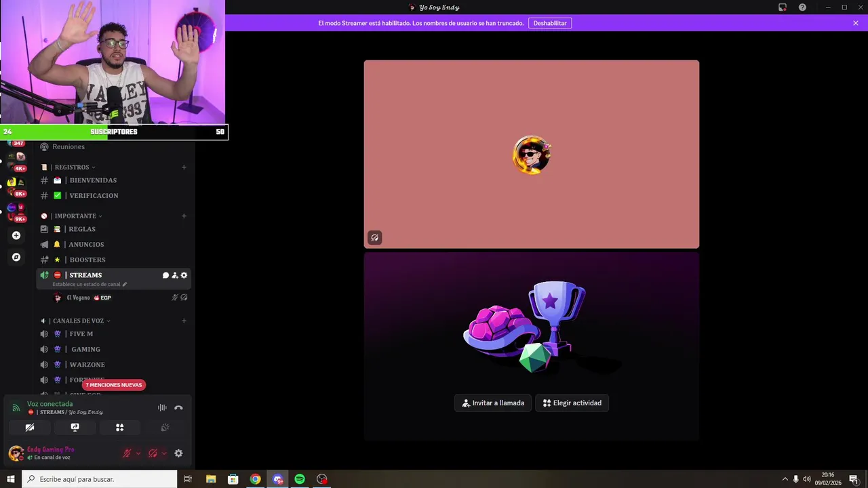Set channel status via Establece un estado
Image resolution: width=868 pixels, height=488 pixels.
click(x=90, y=285)
